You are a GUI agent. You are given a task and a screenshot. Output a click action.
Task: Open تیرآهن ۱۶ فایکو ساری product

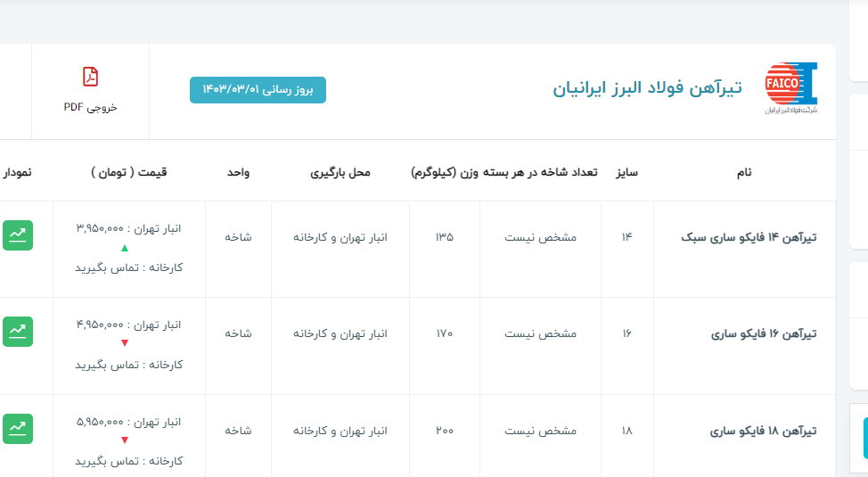(x=764, y=333)
